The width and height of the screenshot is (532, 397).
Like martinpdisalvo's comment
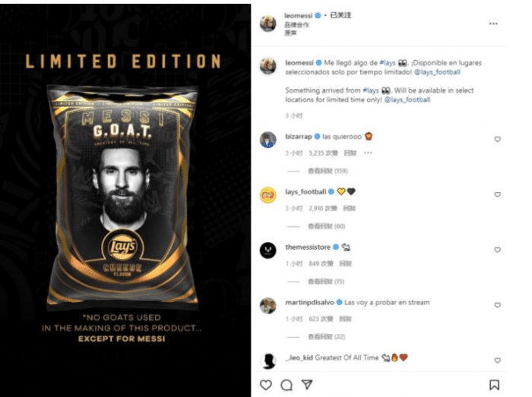(497, 305)
